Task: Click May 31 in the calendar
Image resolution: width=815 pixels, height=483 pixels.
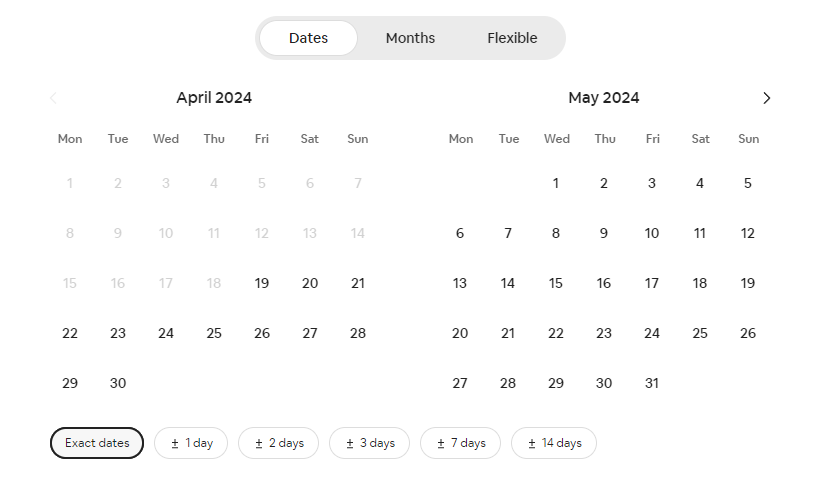Action: coord(652,383)
